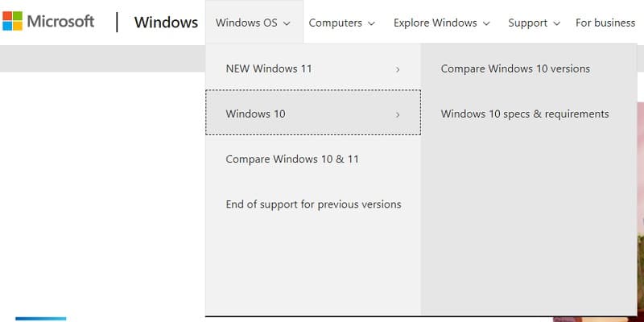Click the chevron next to Computers

coord(371,23)
